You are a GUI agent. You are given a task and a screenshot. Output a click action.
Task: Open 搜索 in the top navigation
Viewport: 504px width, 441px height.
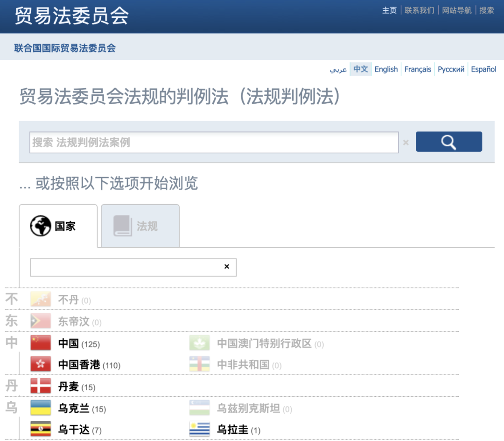[487, 10]
